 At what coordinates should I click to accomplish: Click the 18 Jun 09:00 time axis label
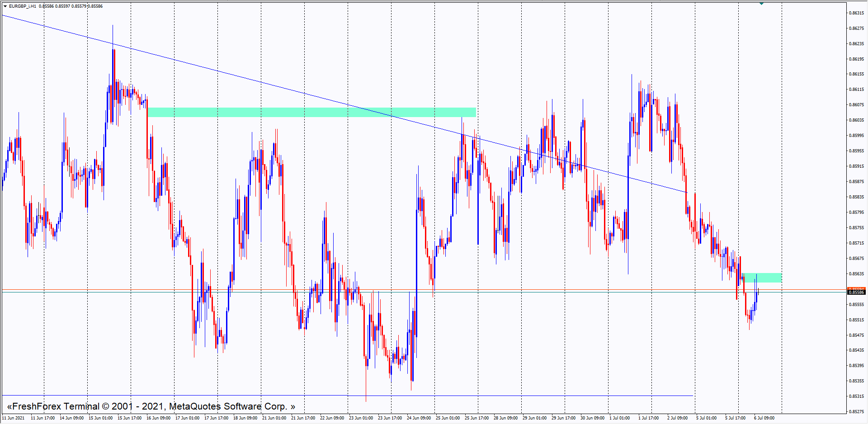[x=245, y=418]
